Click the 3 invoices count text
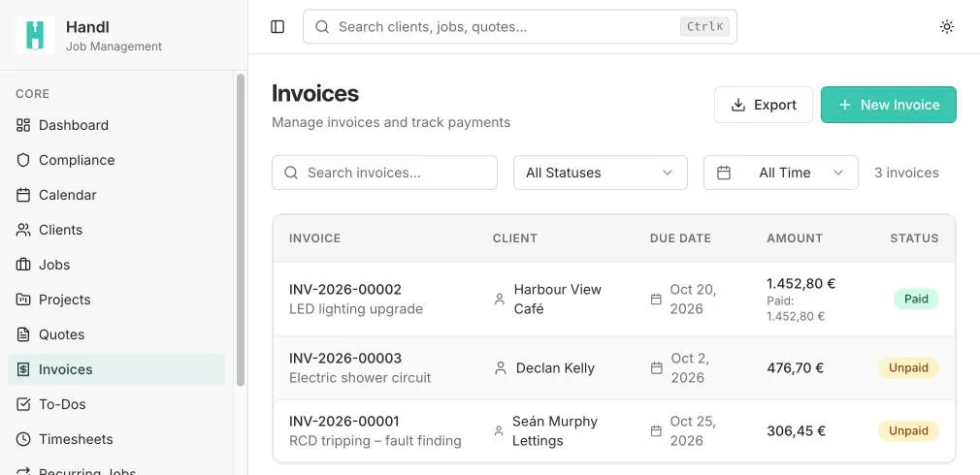This screenshot has width=980, height=475. point(906,173)
